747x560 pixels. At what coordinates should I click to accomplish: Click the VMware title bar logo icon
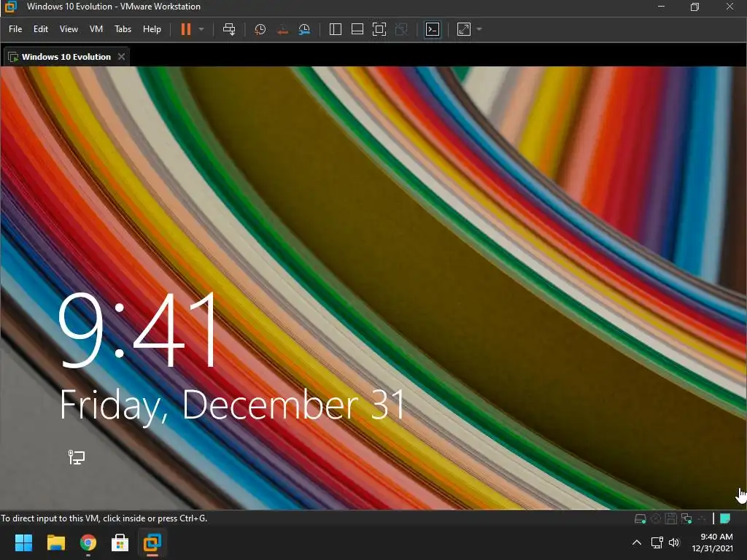point(10,7)
